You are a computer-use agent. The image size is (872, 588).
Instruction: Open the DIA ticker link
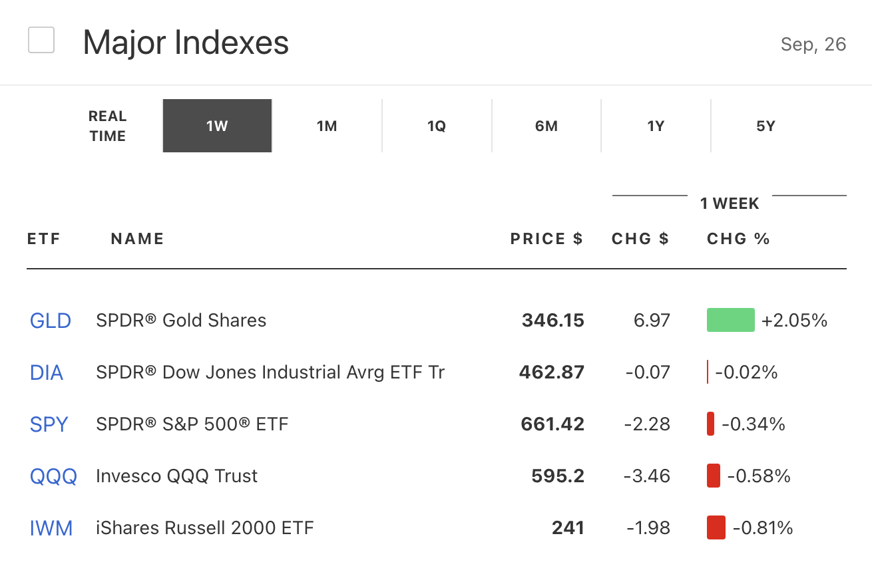47,372
